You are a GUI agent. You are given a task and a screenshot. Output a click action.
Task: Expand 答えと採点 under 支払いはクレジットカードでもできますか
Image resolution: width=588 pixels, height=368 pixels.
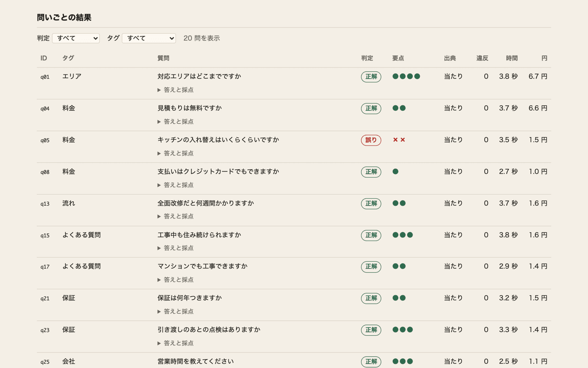pos(175,185)
